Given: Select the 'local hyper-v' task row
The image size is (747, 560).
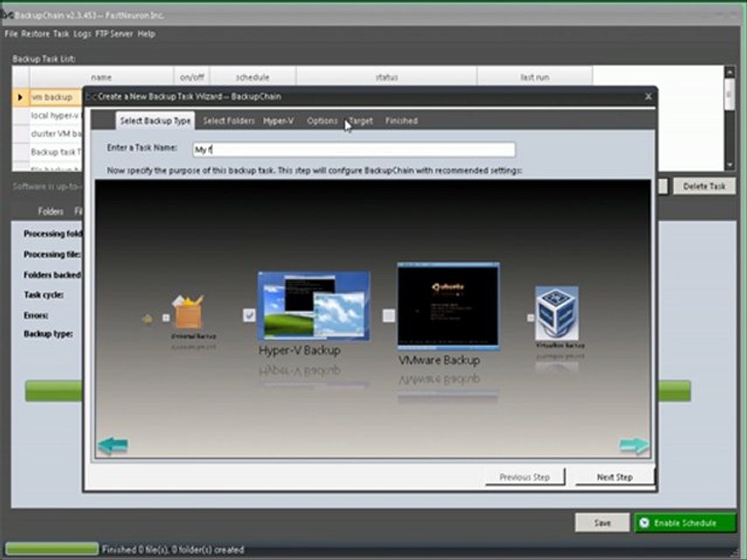Looking at the screenshot, I should tap(54, 116).
